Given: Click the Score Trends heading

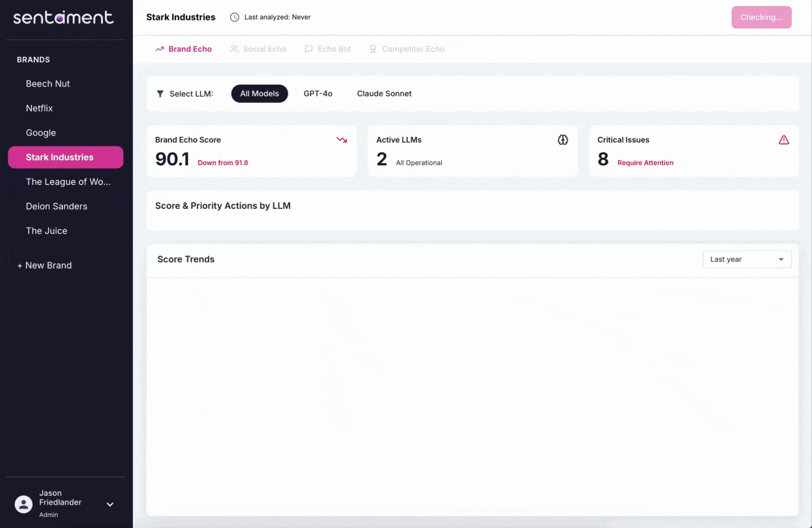Looking at the screenshot, I should pos(186,259).
